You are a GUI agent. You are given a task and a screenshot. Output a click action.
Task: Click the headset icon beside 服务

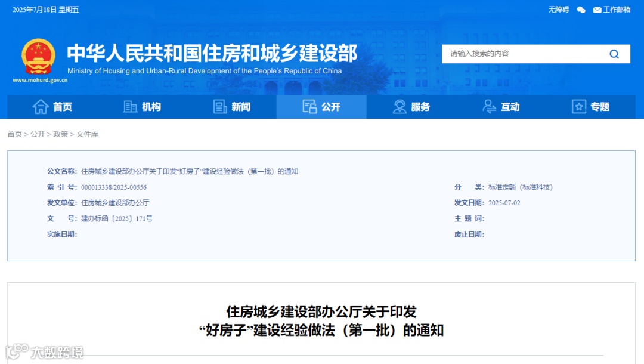pos(399,107)
